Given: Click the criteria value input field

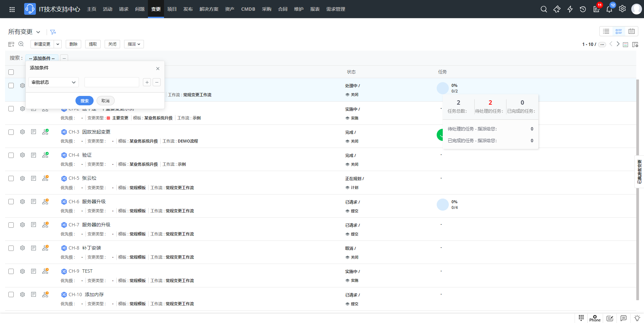Looking at the screenshot, I should point(112,82).
